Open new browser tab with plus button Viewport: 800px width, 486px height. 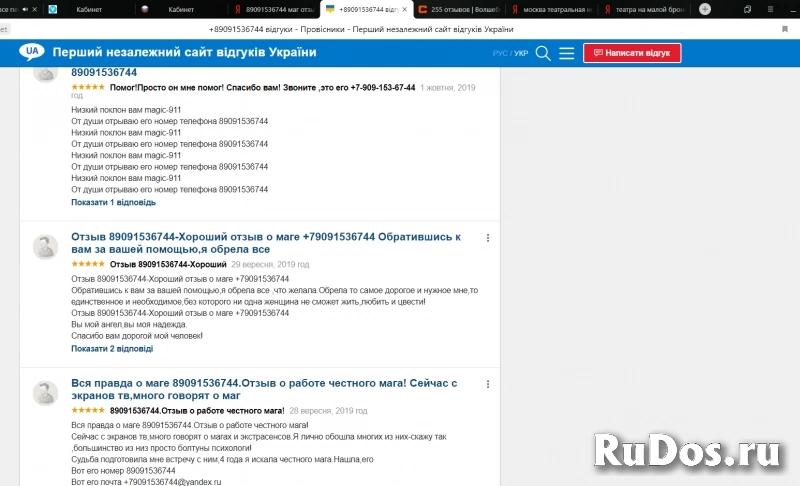coord(705,9)
